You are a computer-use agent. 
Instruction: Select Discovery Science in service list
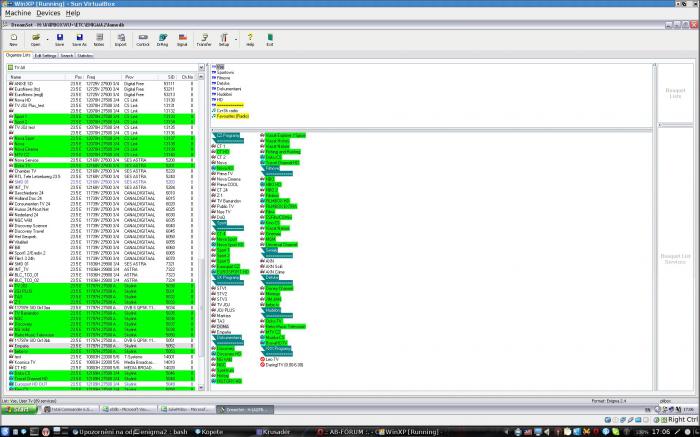101,225
